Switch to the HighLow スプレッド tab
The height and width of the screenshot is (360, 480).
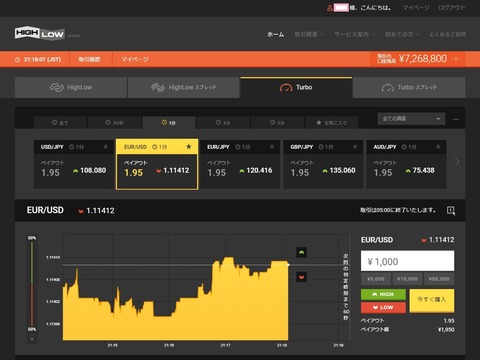click(x=183, y=87)
